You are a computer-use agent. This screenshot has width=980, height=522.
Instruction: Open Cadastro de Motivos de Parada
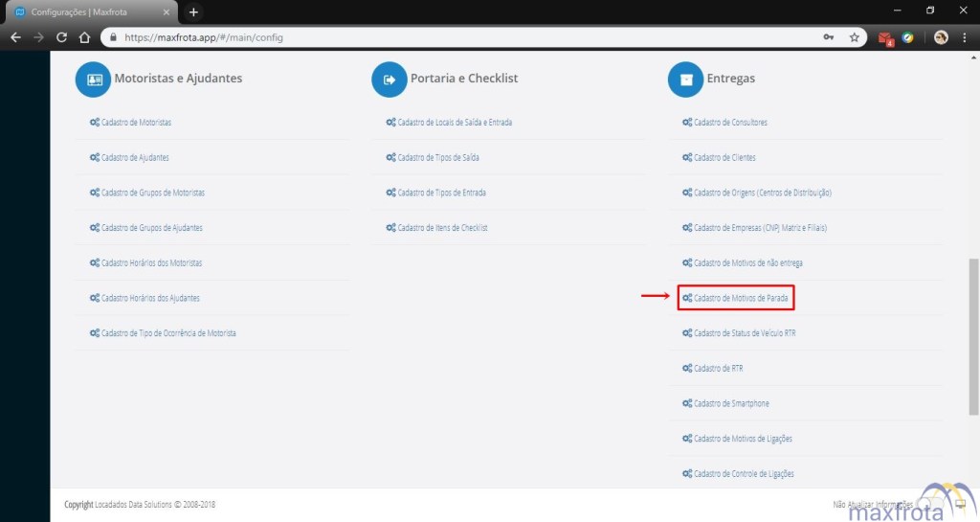pos(736,299)
